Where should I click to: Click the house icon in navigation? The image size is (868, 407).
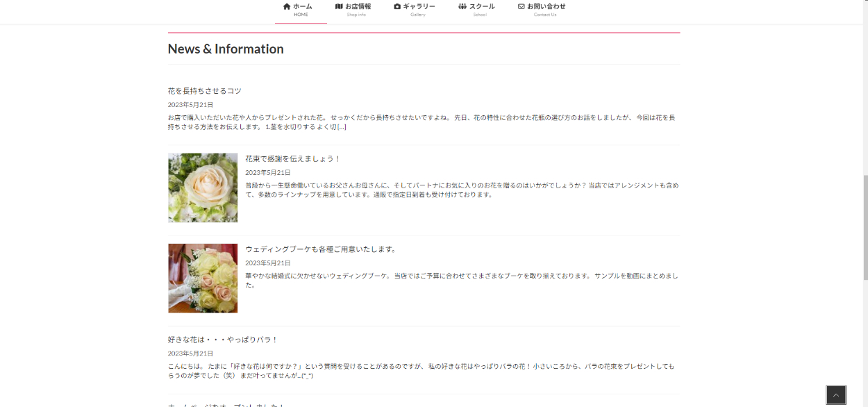click(x=287, y=6)
